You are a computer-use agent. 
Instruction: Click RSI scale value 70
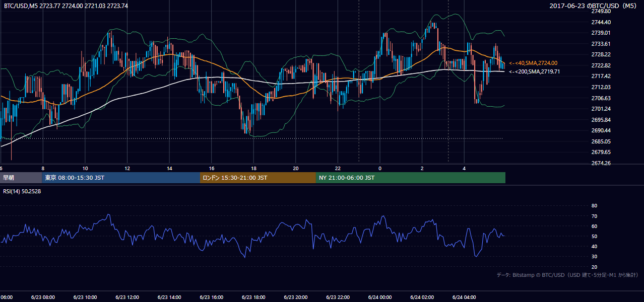point(594,216)
